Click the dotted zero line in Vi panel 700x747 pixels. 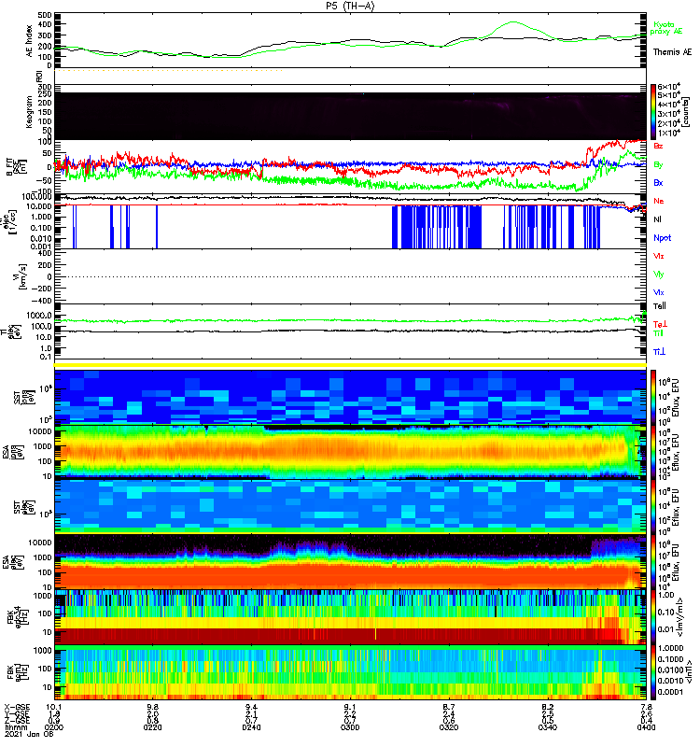[x=350, y=276]
